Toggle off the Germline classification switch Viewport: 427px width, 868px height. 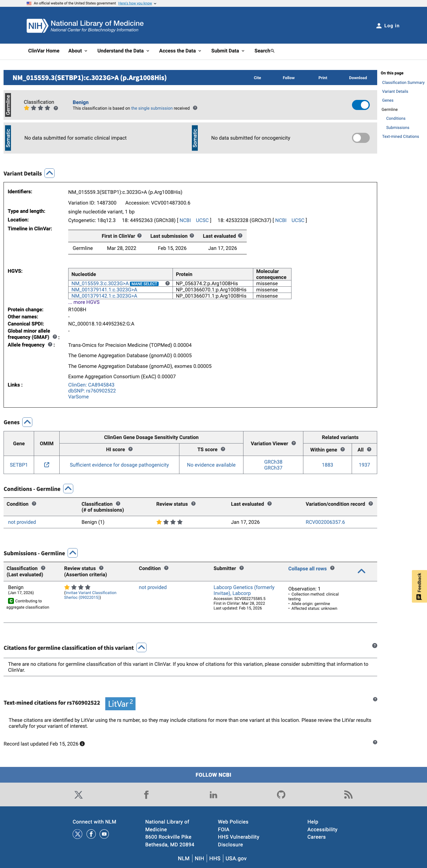coord(361,105)
